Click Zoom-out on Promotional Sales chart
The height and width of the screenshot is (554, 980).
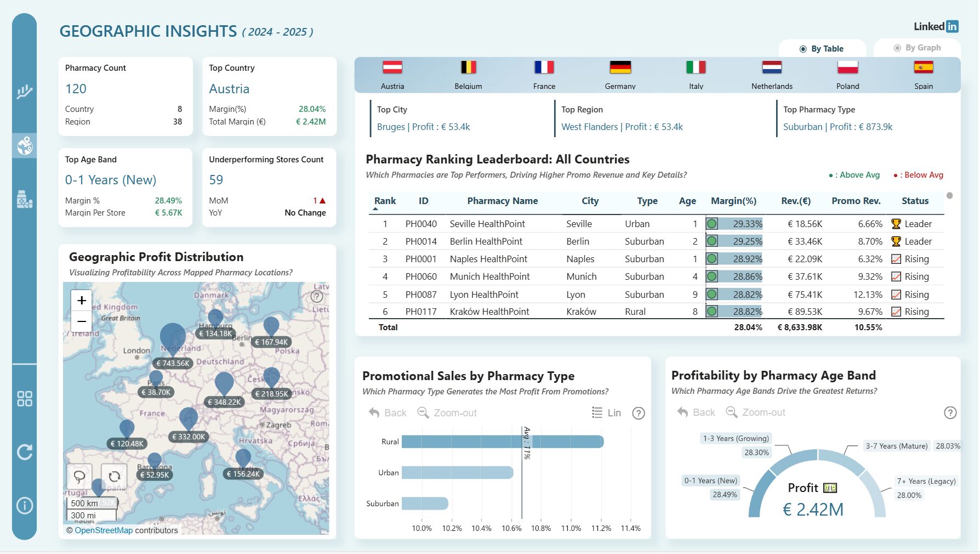pyautogui.click(x=447, y=413)
